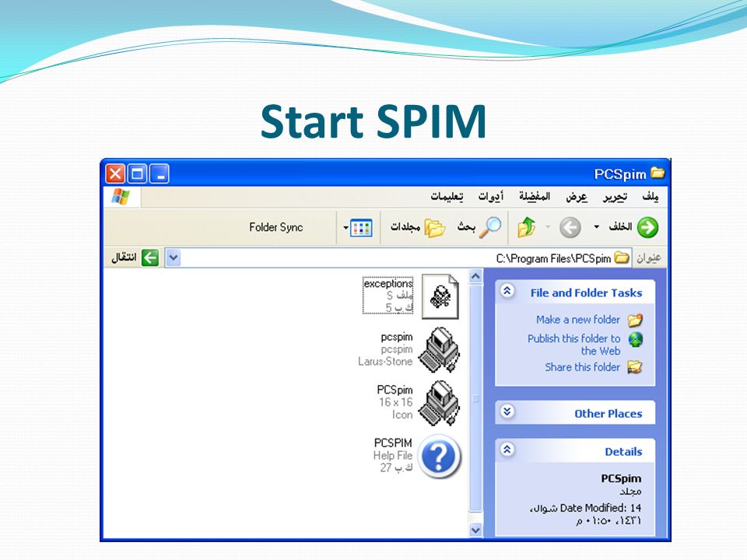This screenshot has width=747, height=560.
Task: Open the Forward history dropdown arrow
Action: 548,226
